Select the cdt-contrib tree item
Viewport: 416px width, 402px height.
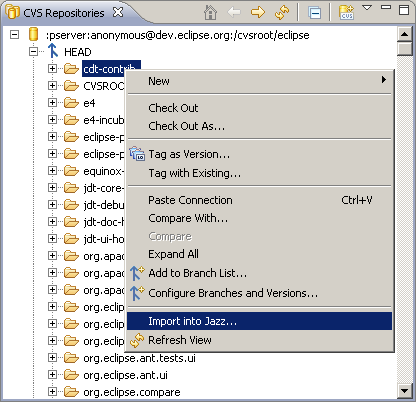(111, 69)
